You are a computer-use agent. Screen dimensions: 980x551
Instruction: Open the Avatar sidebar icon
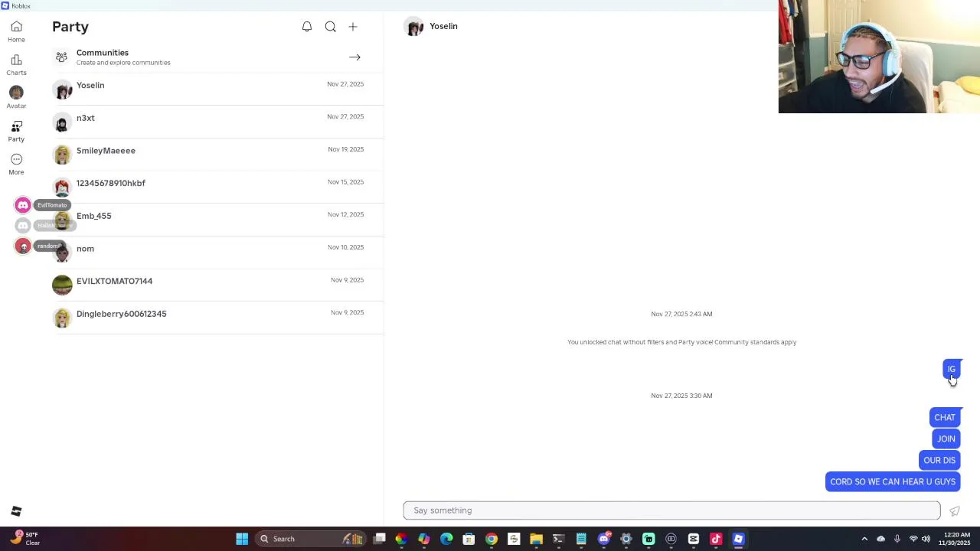click(x=16, y=97)
